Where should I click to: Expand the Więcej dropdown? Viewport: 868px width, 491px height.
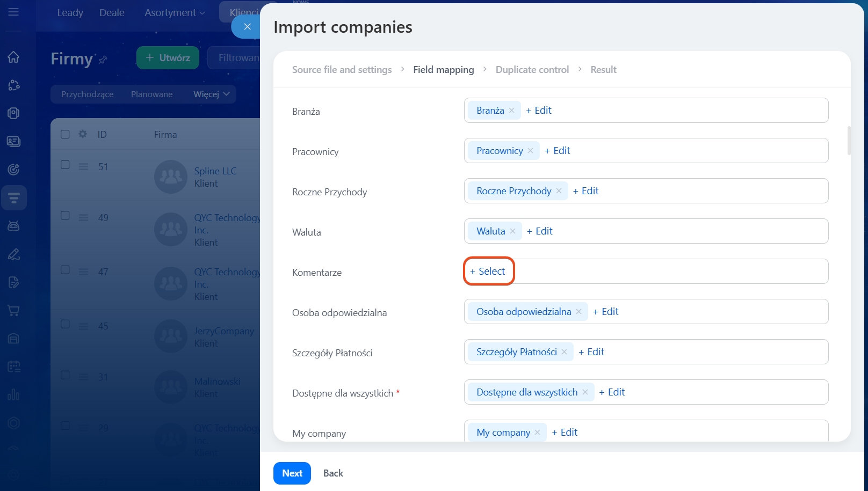(211, 94)
